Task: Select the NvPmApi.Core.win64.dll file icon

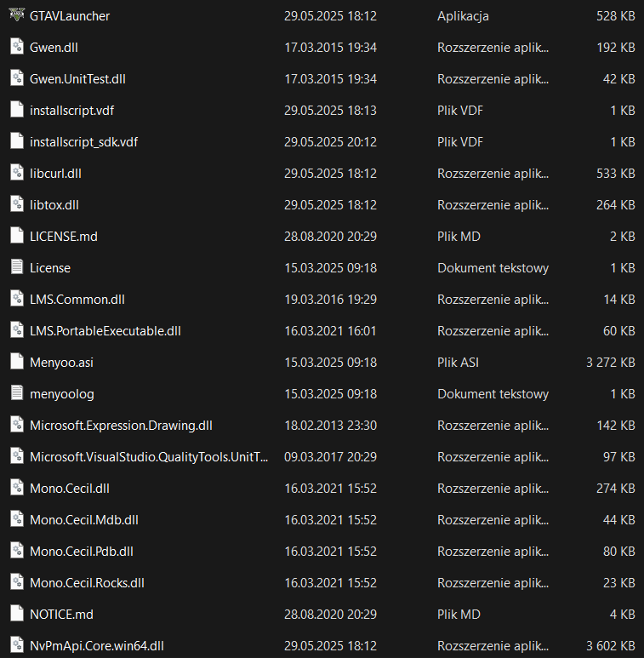Action: point(16,645)
